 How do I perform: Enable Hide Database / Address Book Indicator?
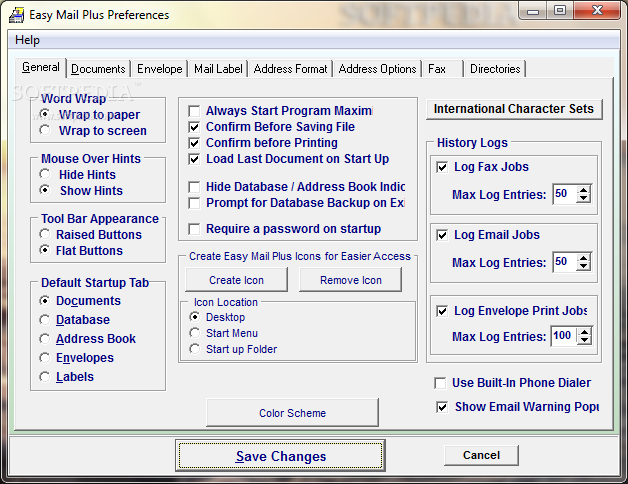tap(194, 187)
